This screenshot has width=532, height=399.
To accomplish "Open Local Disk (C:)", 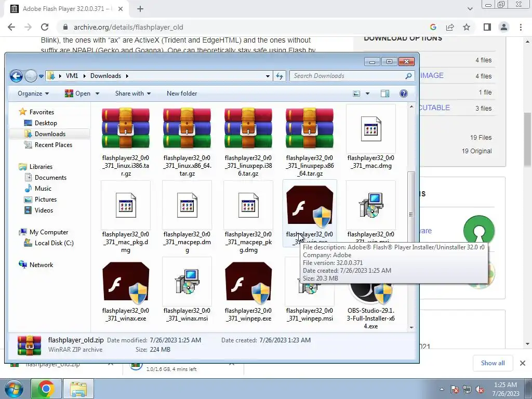I will click(x=54, y=243).
